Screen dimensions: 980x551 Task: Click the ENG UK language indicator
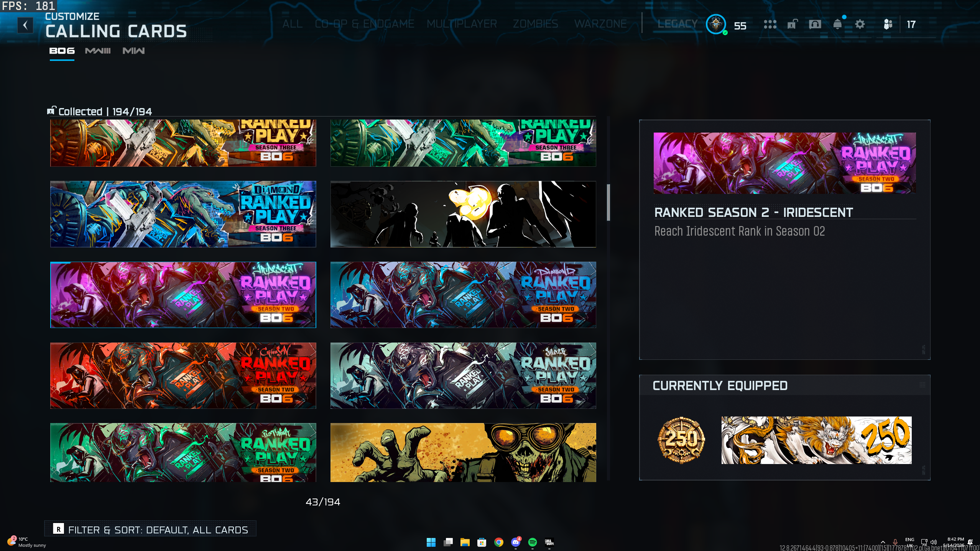(x=909, y=542)
